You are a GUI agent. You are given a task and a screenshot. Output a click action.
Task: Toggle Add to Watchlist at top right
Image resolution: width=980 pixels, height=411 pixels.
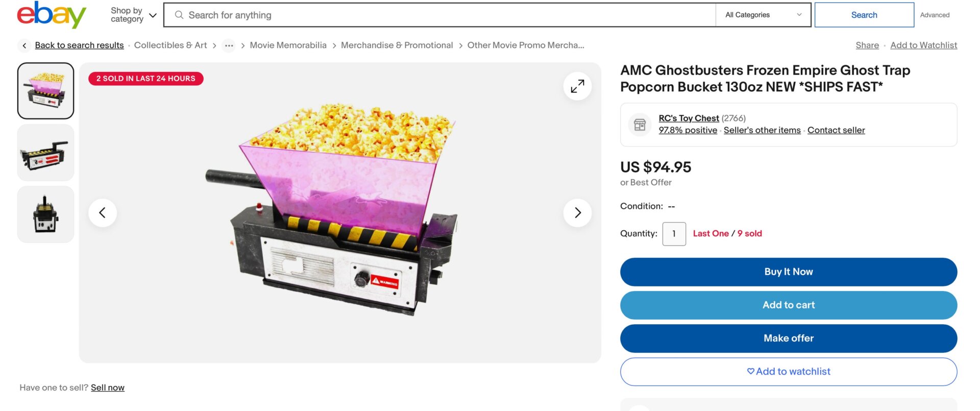click(x=923, y=45)
